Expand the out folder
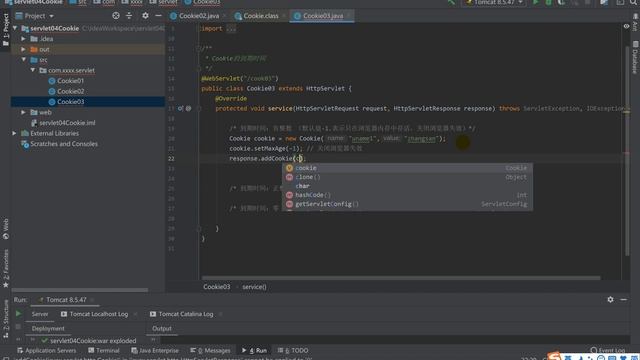Screen dimensions: 640x360 23,49
